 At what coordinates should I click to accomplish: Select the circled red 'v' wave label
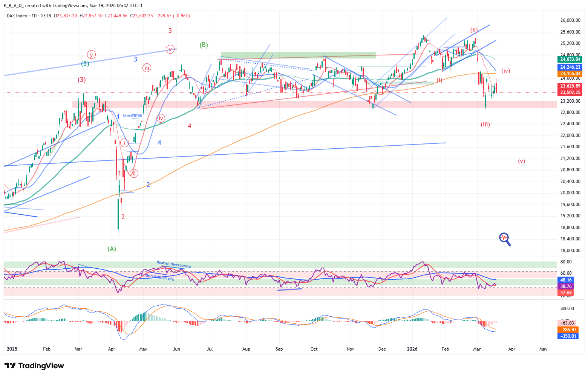pyautogui.click(x=170, y=49)
